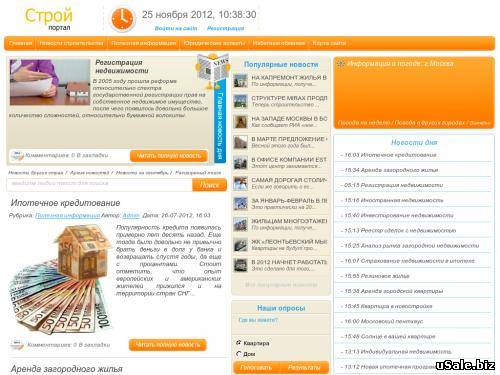This screenshot has height=375, width=500.
Task: Click the orange clock icon in header
Action: click(x=123, y=19)
